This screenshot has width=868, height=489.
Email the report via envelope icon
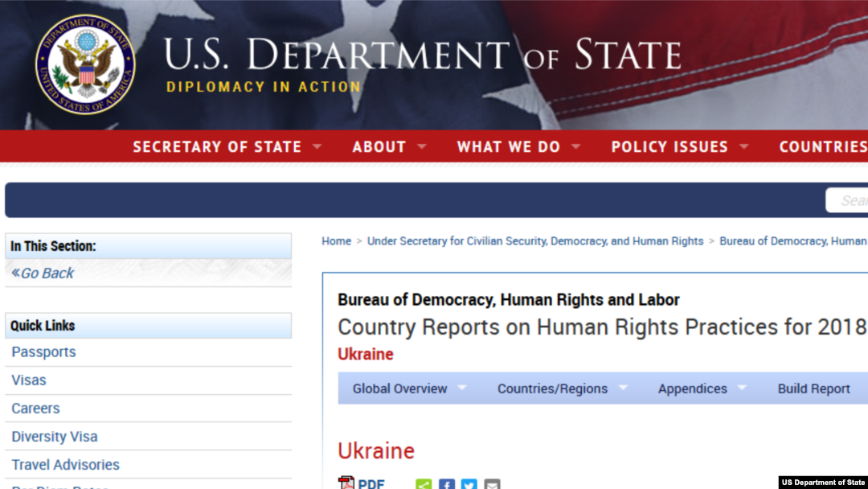tap(492, 484)
